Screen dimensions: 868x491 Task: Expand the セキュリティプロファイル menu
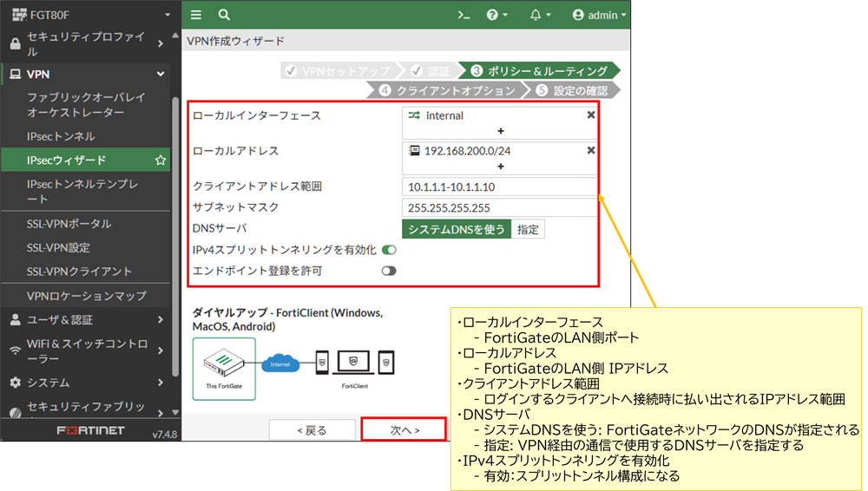point(161,43)
